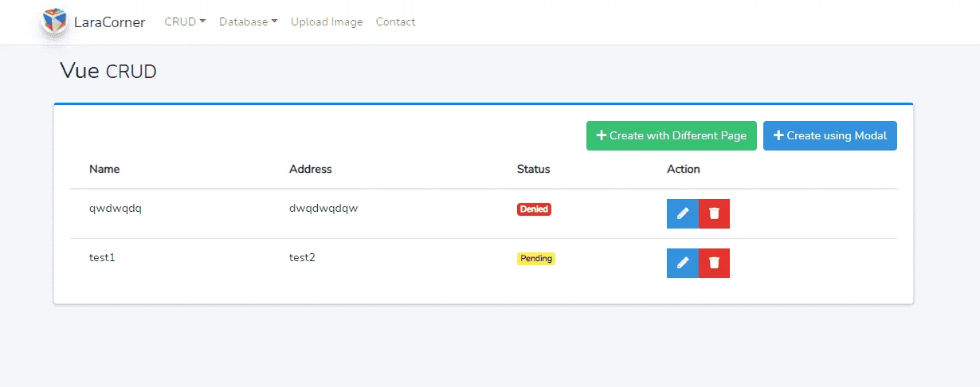Click the Status column header

click(534, 169)
